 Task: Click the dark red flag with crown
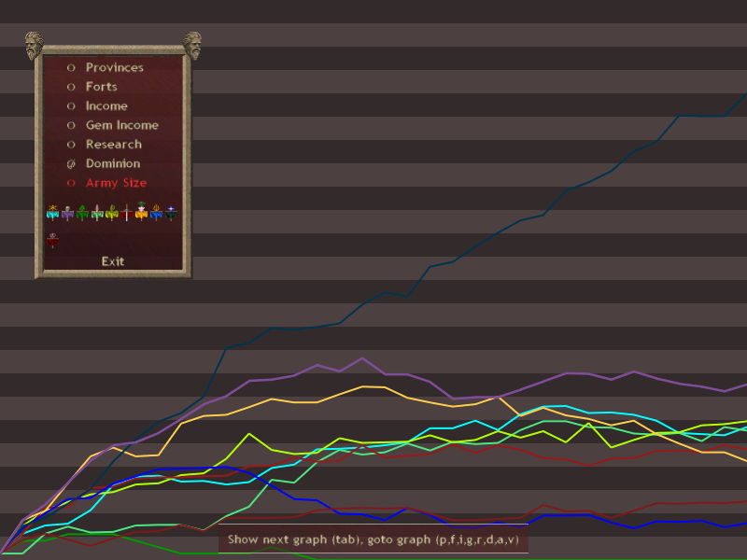click(x=52, y=241)
